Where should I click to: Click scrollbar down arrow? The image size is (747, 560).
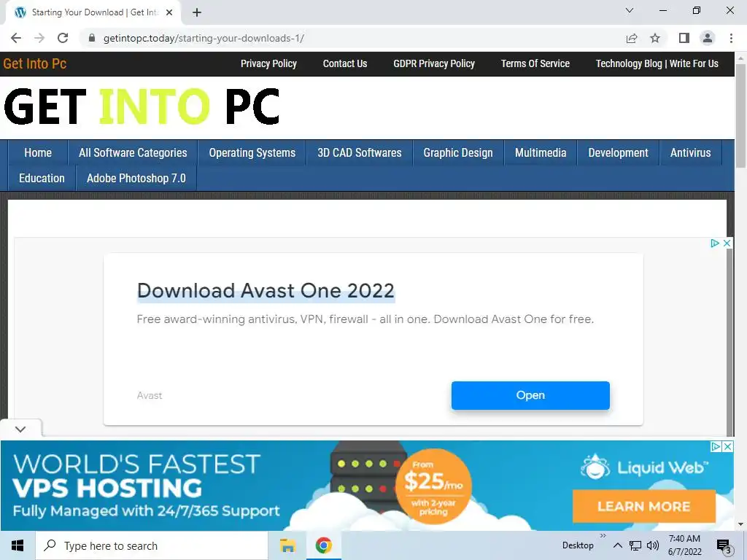[741, 525]
